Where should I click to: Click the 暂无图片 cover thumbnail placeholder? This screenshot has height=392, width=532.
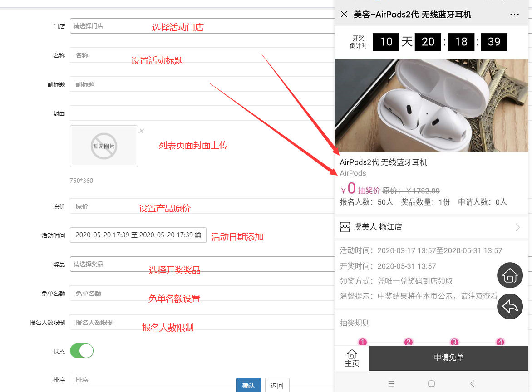pos(104,146)
